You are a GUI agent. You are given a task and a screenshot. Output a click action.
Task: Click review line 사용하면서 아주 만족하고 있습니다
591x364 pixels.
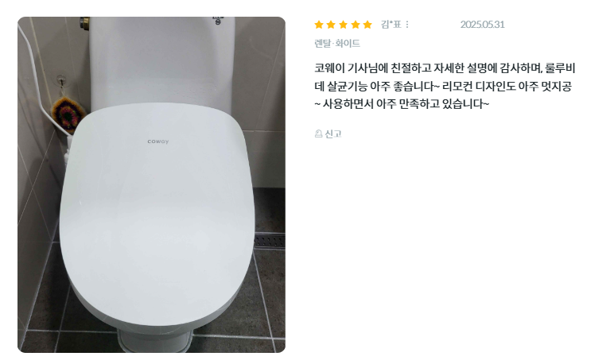click(x=402, y=103)
